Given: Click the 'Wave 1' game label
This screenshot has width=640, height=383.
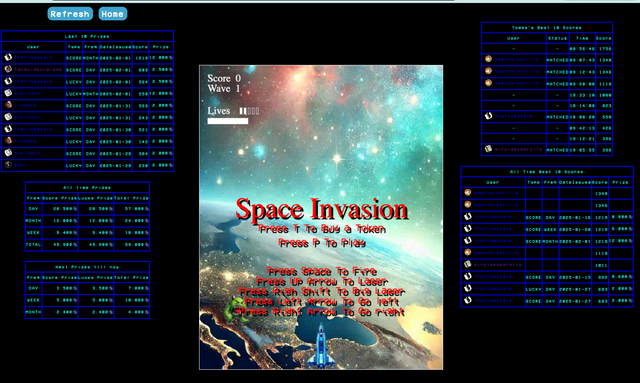Looking at the screenshot, I should coord(224,88).
